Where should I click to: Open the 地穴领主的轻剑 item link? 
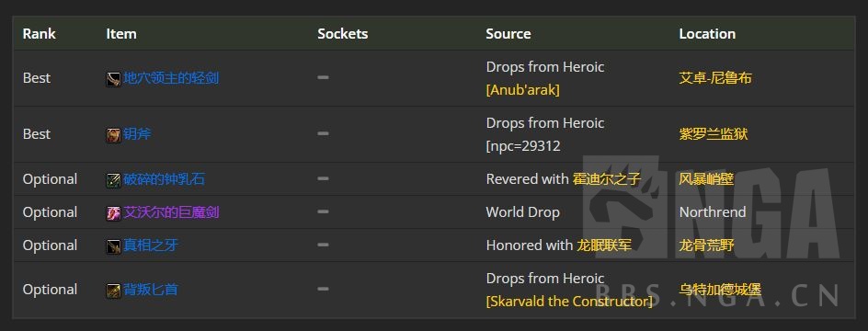pos(171,78)
